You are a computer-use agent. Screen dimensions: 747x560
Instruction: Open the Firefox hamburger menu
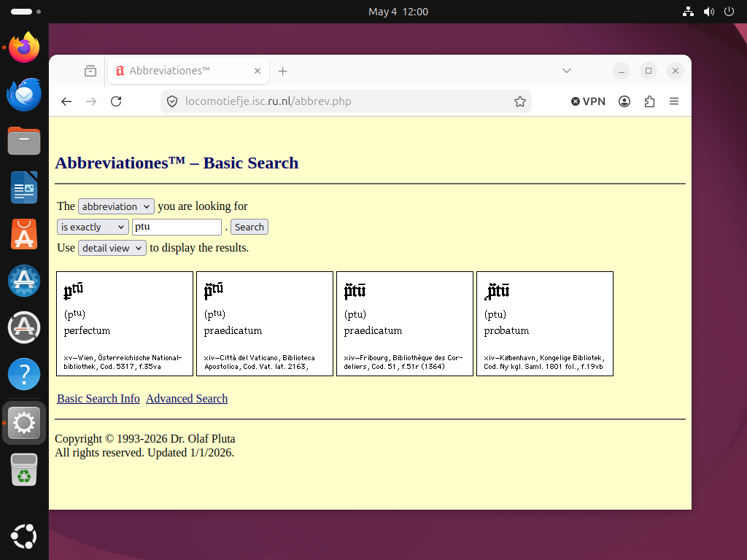tap(673, 101)
